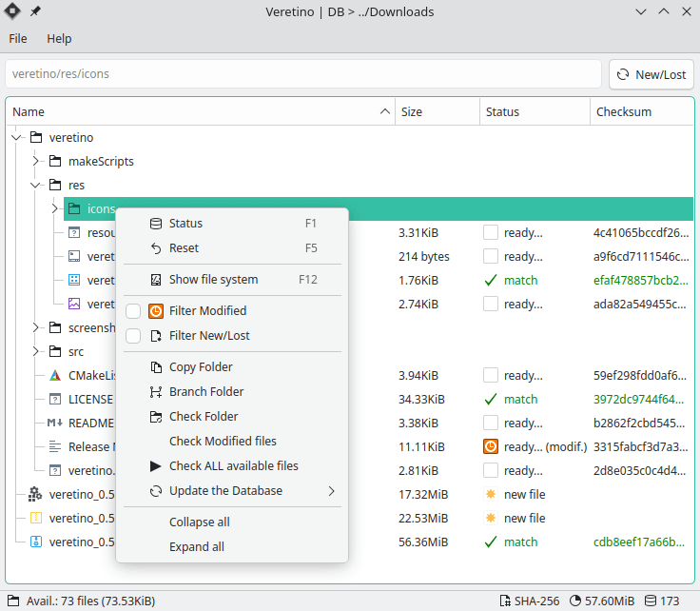Toggle the Filter Modified checkbox

tap(133, 311)
